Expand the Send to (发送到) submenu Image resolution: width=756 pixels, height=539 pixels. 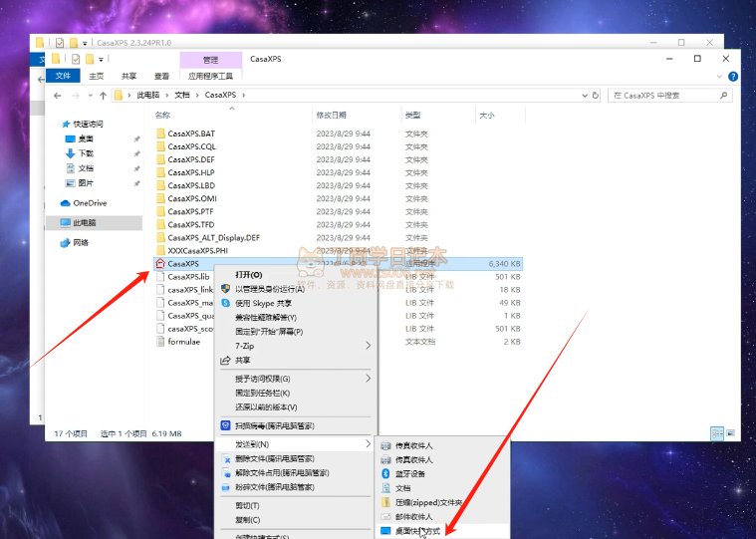369,444
